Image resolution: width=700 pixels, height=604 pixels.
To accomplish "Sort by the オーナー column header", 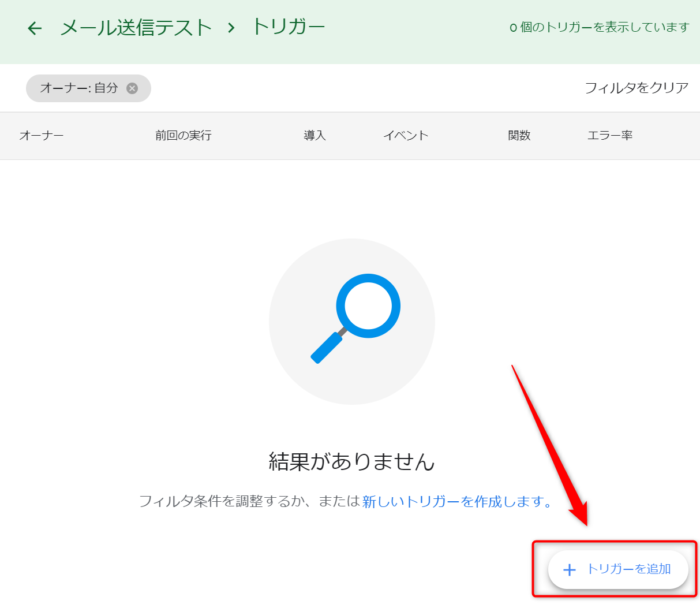I will coord(41,135).
